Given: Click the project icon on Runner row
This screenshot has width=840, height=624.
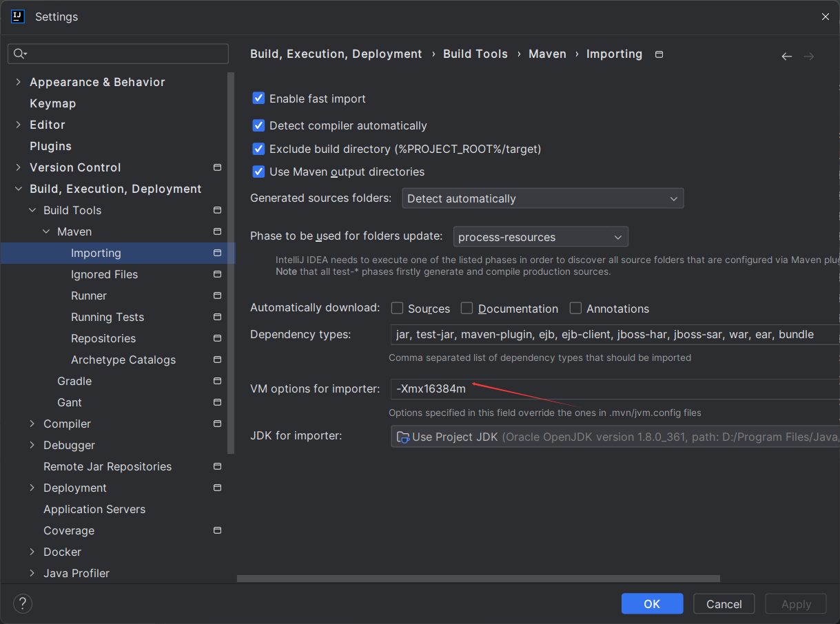Looking at the screenshot, I should pos(218,295).
